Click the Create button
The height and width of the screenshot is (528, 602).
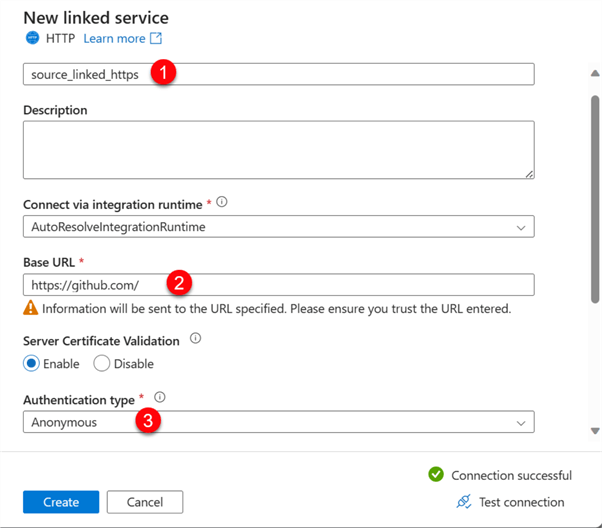[x=61, y=502]
